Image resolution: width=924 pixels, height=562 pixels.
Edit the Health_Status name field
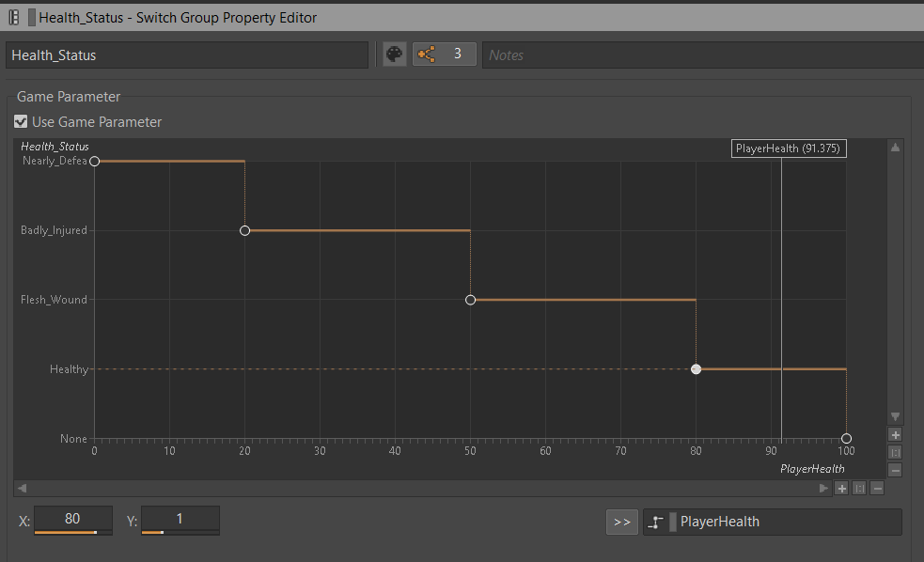point(187,55)
